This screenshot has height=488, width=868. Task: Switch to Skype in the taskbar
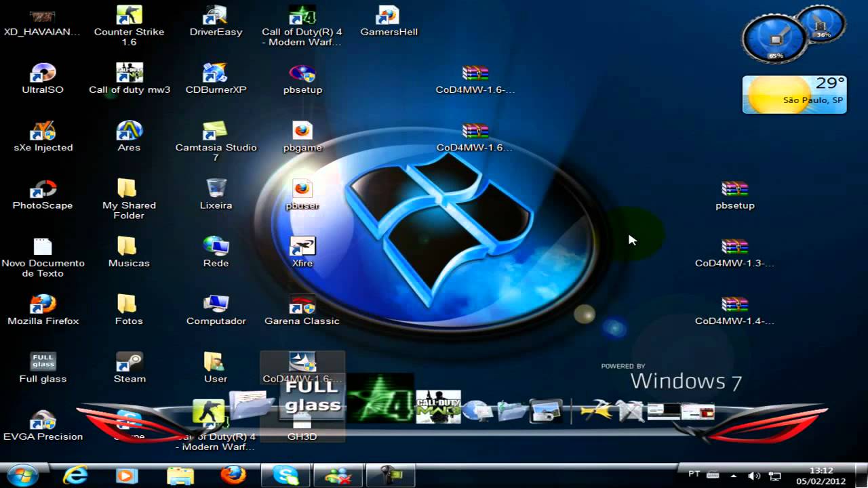pos(285,476)
